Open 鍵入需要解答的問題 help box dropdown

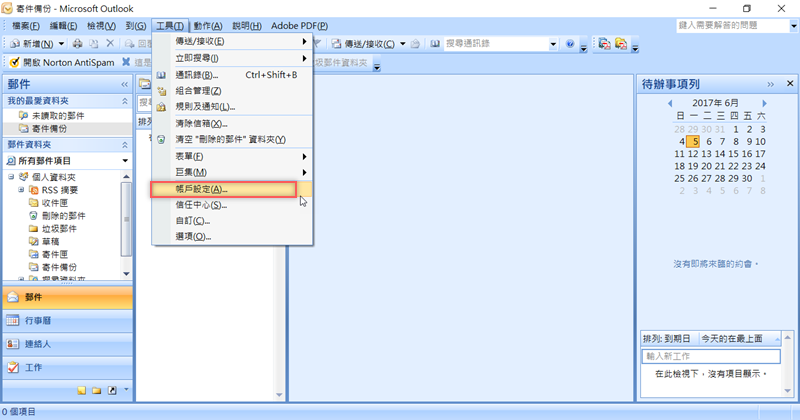[x=793, y=26]
